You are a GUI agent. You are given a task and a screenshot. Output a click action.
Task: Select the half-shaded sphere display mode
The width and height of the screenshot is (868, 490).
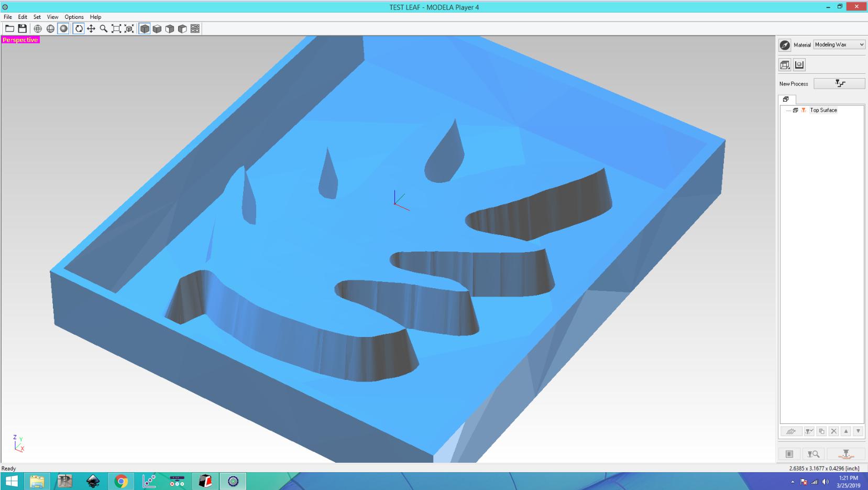click(50, 29)
